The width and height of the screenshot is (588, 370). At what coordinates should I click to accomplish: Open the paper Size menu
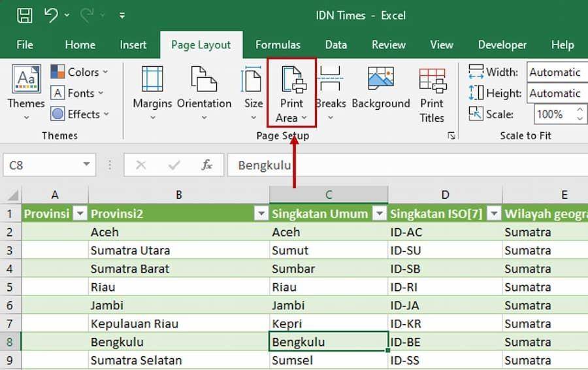253,93
